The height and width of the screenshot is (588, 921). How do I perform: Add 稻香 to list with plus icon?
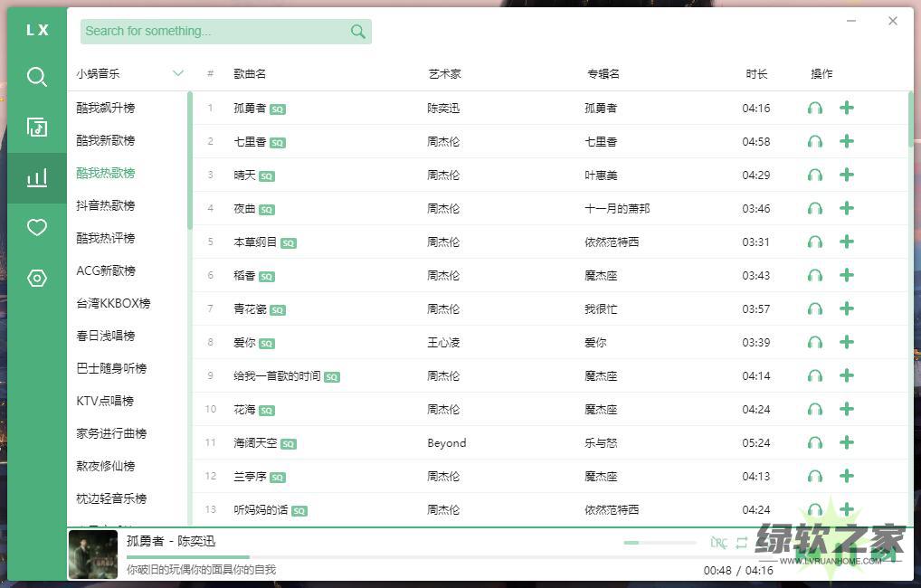point(847,276)
